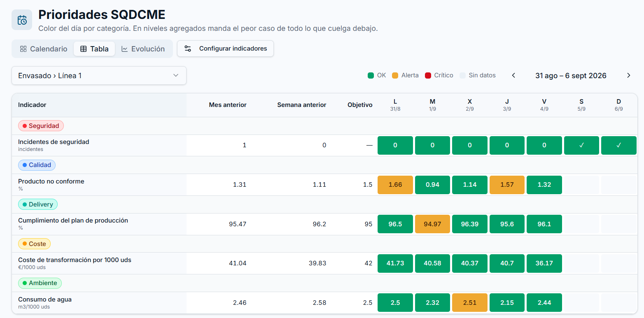
Task: Click the V 4/9 day header
Action: pos(544,105)
